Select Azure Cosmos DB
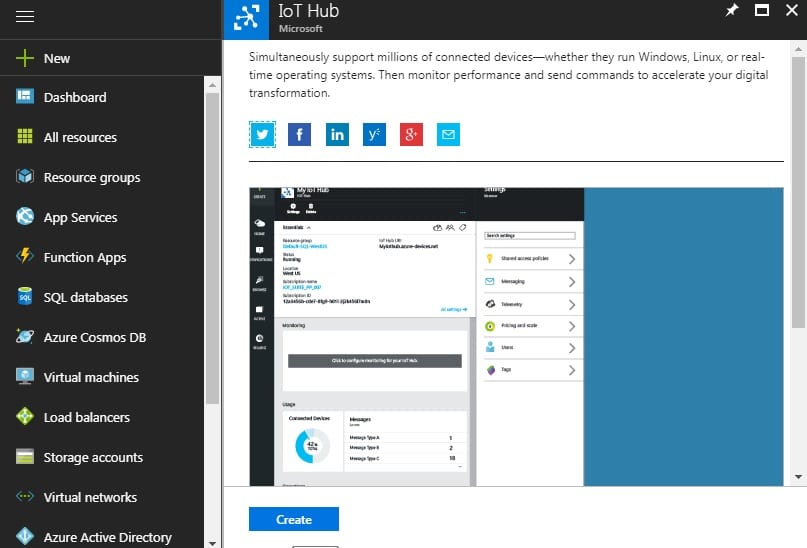Image resolution: width=807 pixels, height=548 pixels. coord(94,337)
